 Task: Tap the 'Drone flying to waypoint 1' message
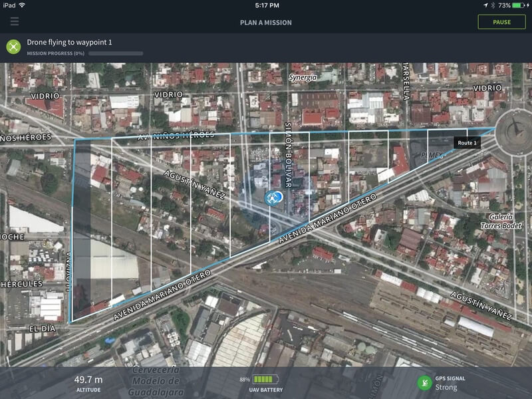[69, 42]
